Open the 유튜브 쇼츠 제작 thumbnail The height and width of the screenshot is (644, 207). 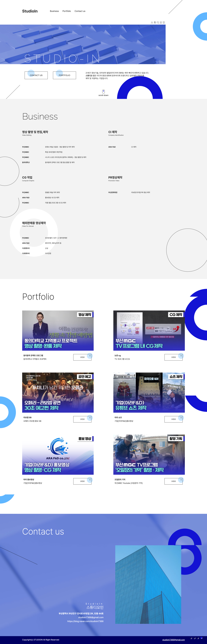pyautogui.click(x=149, y=392)
